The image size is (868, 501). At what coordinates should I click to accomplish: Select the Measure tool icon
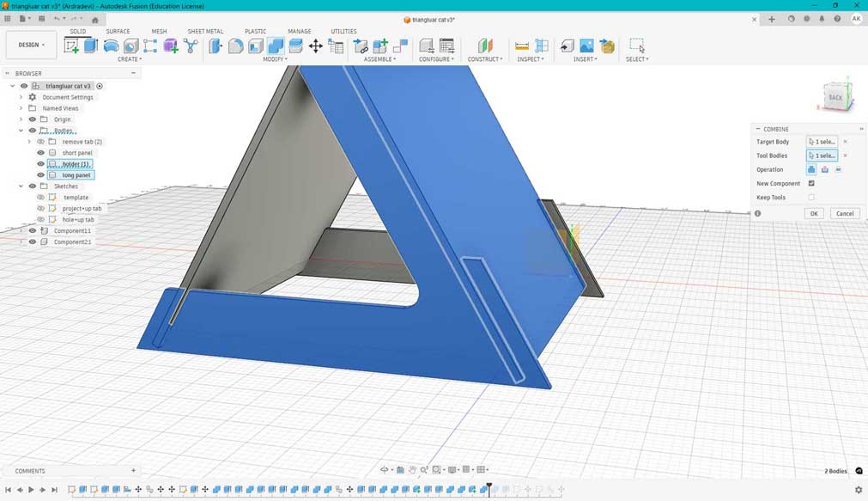pyautogui.click(x=521, y=46)
